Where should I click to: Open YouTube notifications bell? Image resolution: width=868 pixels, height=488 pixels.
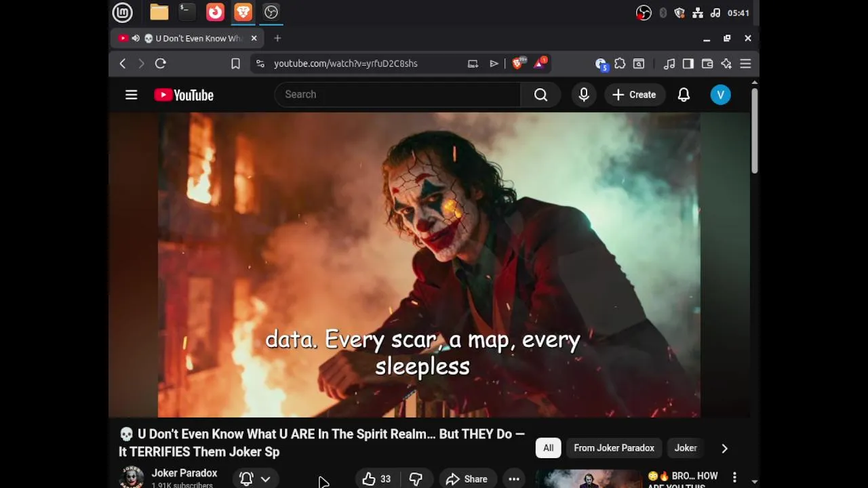tap(684, 95)
